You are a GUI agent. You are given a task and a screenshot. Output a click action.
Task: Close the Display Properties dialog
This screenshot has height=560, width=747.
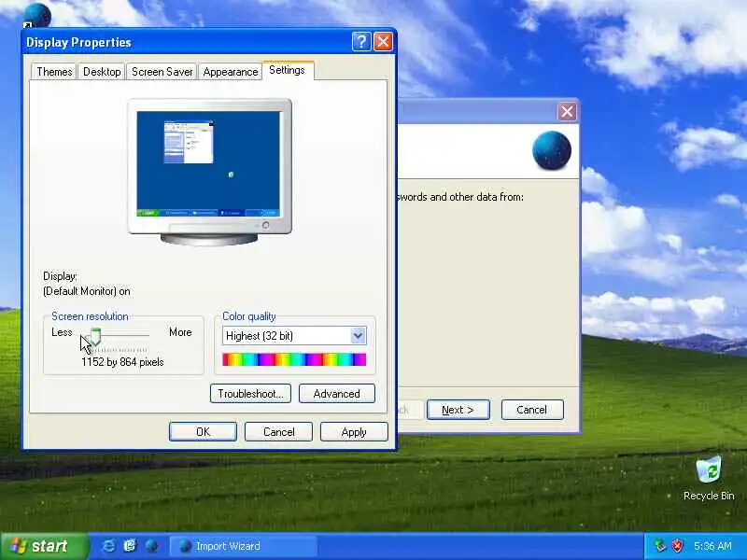(x=383, y=42)
